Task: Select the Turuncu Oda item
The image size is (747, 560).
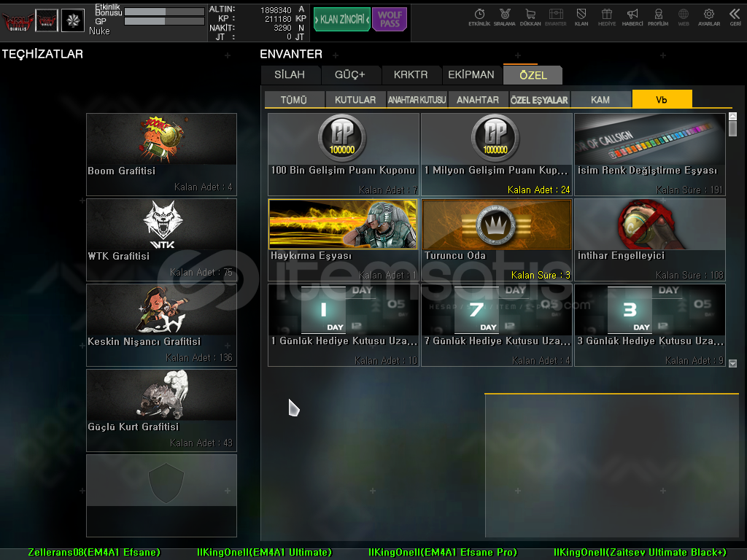Action: pyautogui.click(x=496, y=239)
